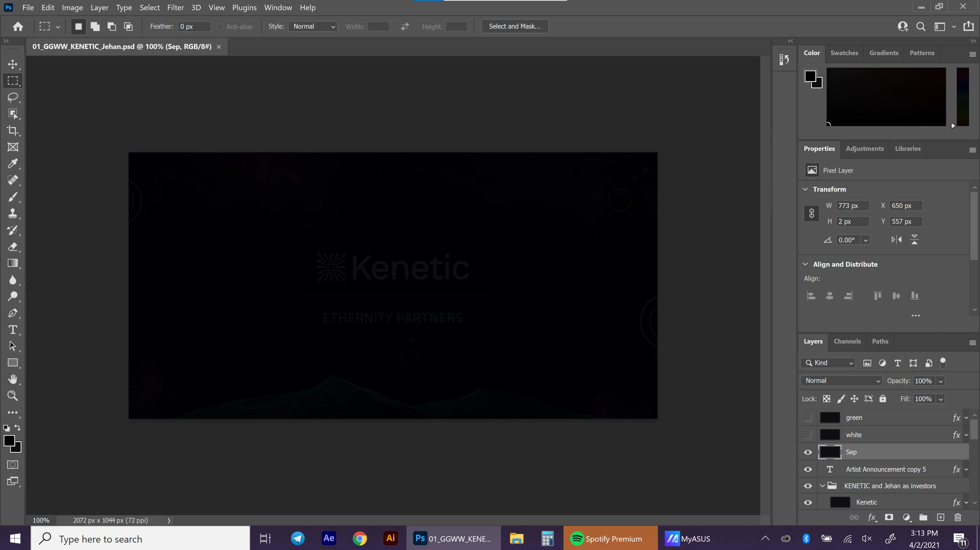This screenshot has width=980, height=550.
Task: Select the Lasso tool
Action: (x=13, y=97)
